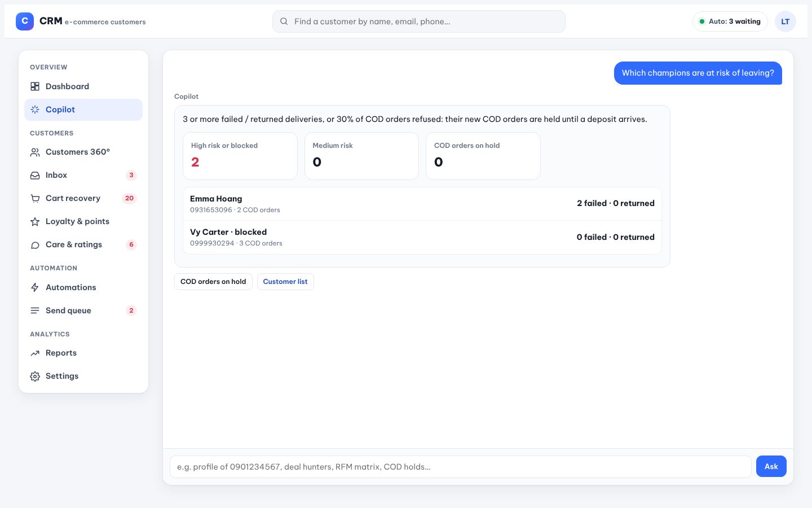Viewport: 812px width, 508px height.
Task: Follow the Customer list link
Action: pyautogui.click(x=285, y=282)
